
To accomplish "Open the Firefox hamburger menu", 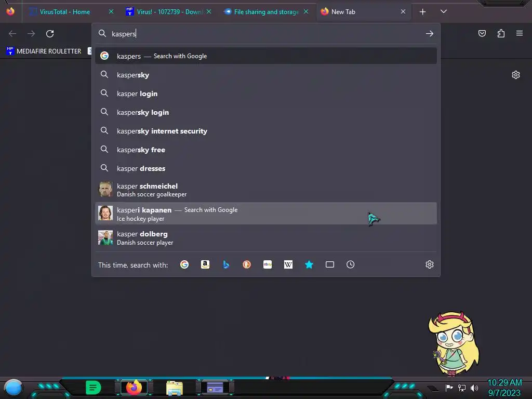I will coord(520,33).
